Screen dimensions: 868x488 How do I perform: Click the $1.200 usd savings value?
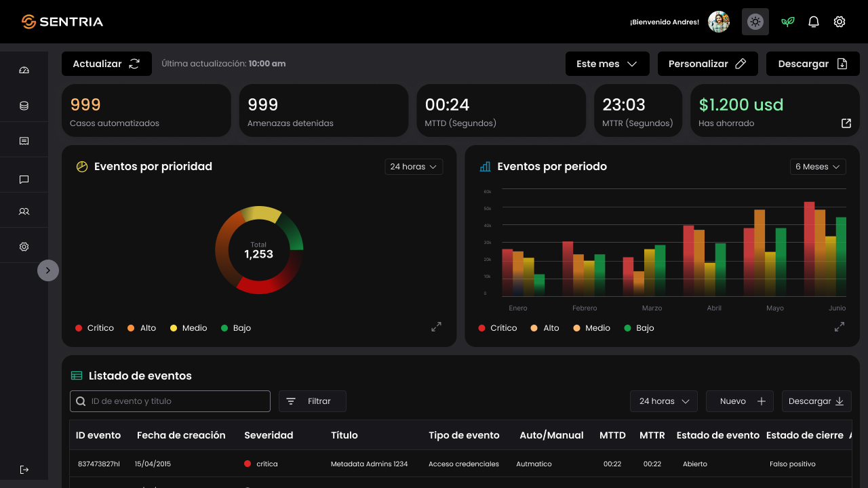[741, 104]
